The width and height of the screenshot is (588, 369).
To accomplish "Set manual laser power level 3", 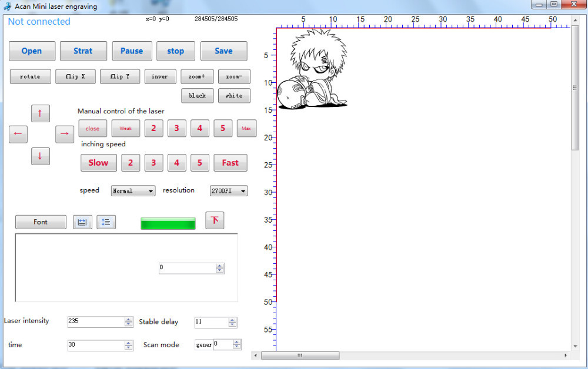I will coord(176,129).
